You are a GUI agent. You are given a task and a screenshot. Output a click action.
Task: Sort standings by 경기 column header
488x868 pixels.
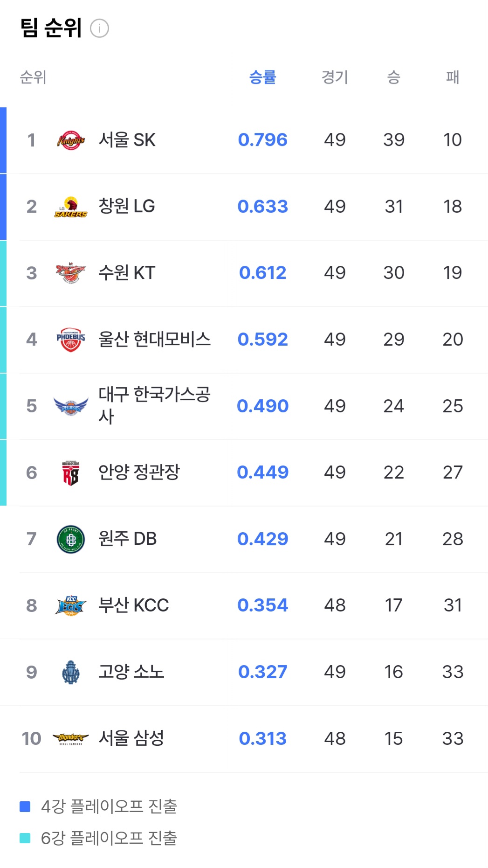(335, 77)
